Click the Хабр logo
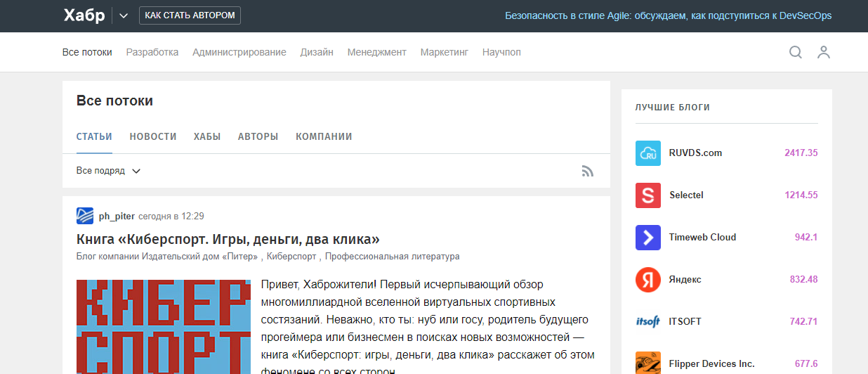Image resolution: width=868 pixels, height=374 pixels. (x=84, y=15)
